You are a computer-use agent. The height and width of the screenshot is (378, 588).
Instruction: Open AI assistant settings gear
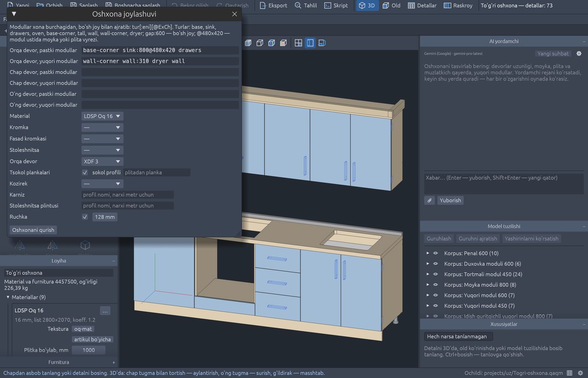[x=579, y=53]
